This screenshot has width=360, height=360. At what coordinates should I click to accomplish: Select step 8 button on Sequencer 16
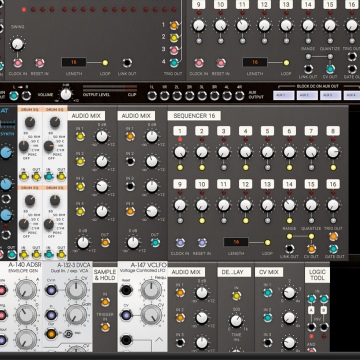(333, 131)
